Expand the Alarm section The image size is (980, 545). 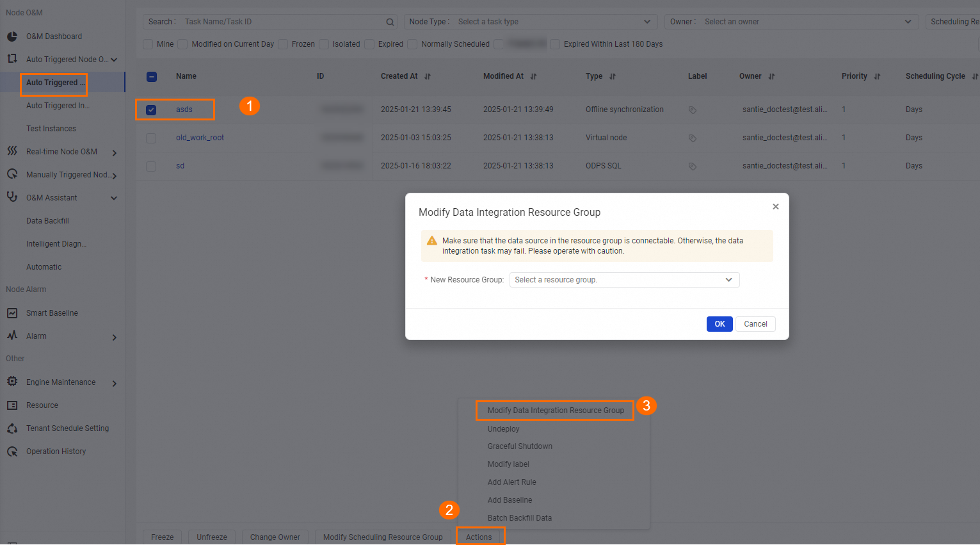tap(115, 337)
